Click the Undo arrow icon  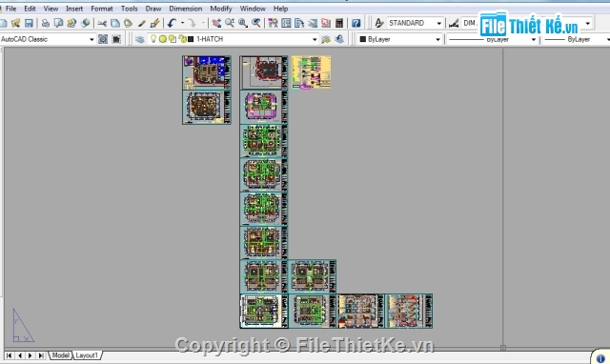tap(172, 23)
